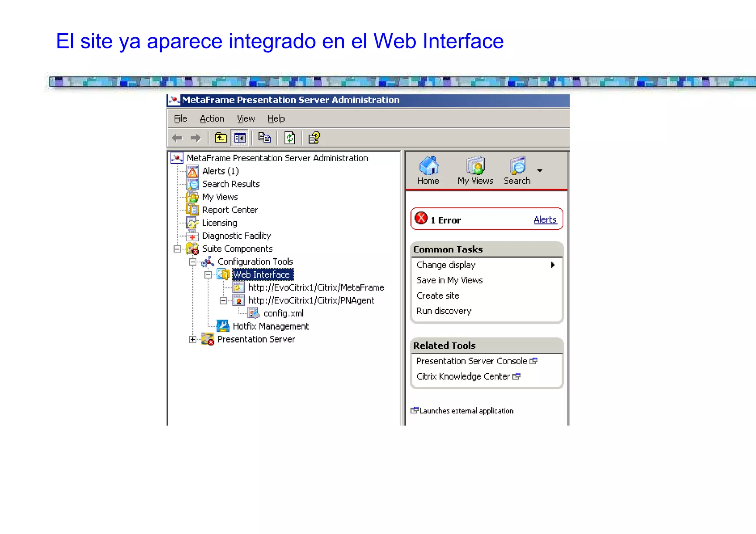Select http://EvoCitrix1/Citrix/MetaFrame site
The width and height of the screenshot is (756, 534).
[x=316, y=287]
